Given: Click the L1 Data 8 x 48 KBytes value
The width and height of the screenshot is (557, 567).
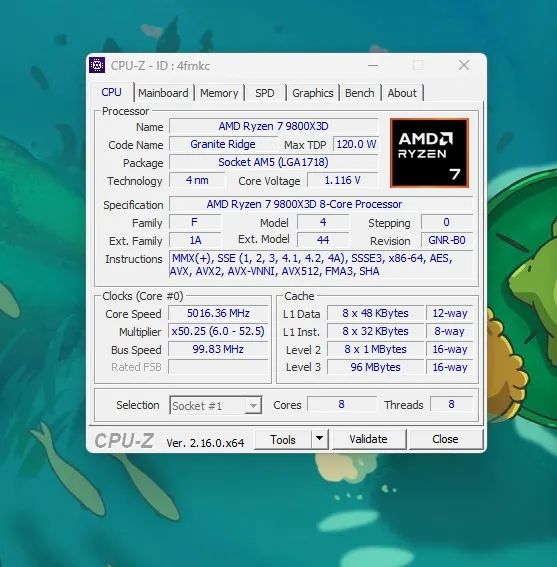Looking at the screenshot, I should point(375,313).
